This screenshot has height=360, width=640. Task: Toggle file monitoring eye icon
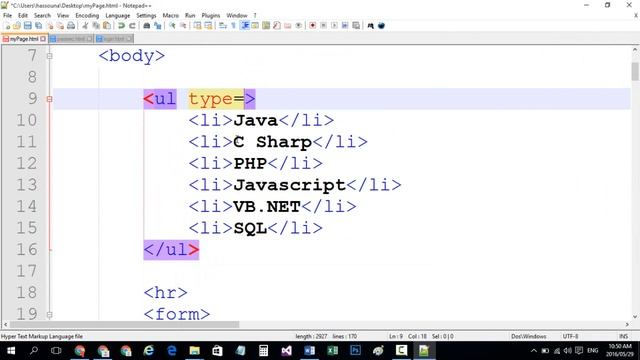click(299, 26)
